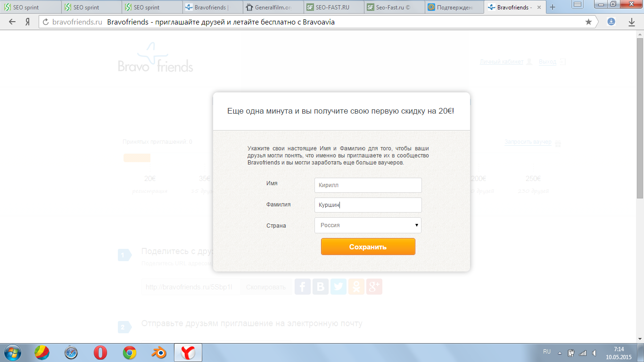Image resolution: width=644 pixels, height=362 pixels.
Task: Click the Запросить ваучер link
Action: pyautogui.click(x=528, y=142)
